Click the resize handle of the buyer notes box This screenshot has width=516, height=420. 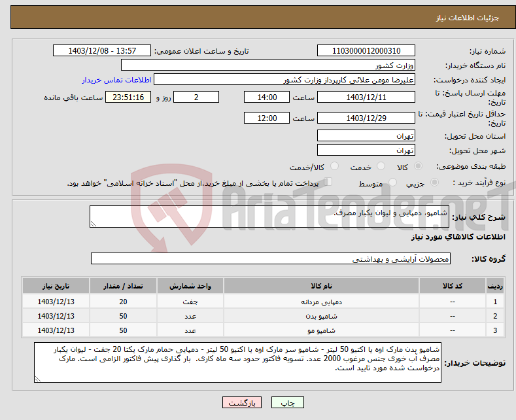point(38,379)
